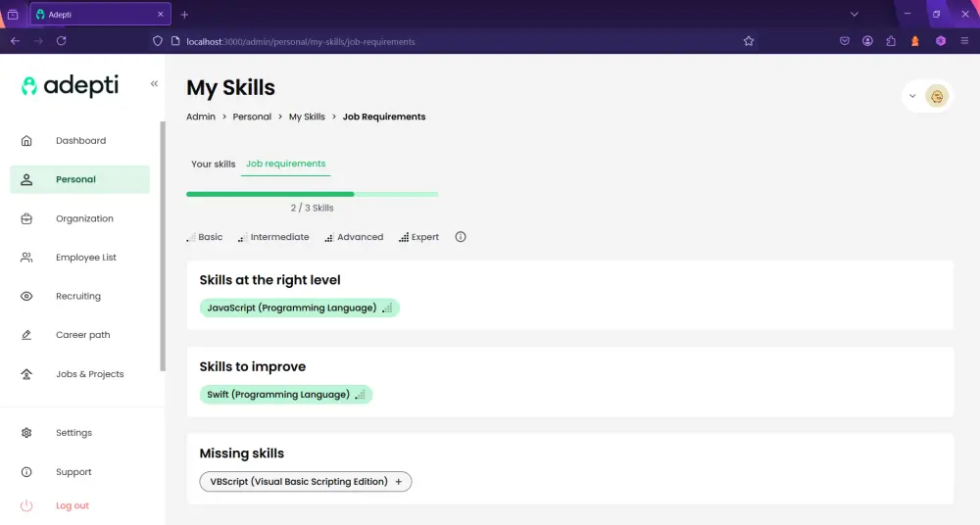980x525 pixels.
Task: Open Jobs & Projects page
Action: pos(80,374)
